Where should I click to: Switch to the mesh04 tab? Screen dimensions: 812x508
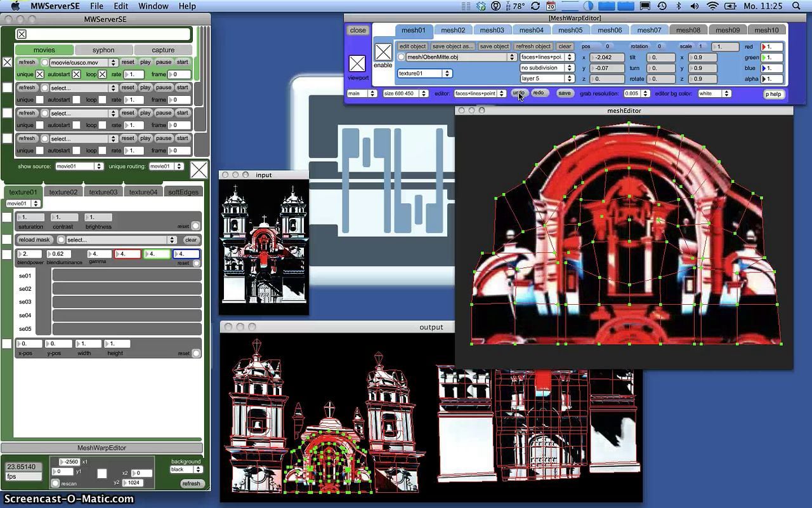pos(531,30)
